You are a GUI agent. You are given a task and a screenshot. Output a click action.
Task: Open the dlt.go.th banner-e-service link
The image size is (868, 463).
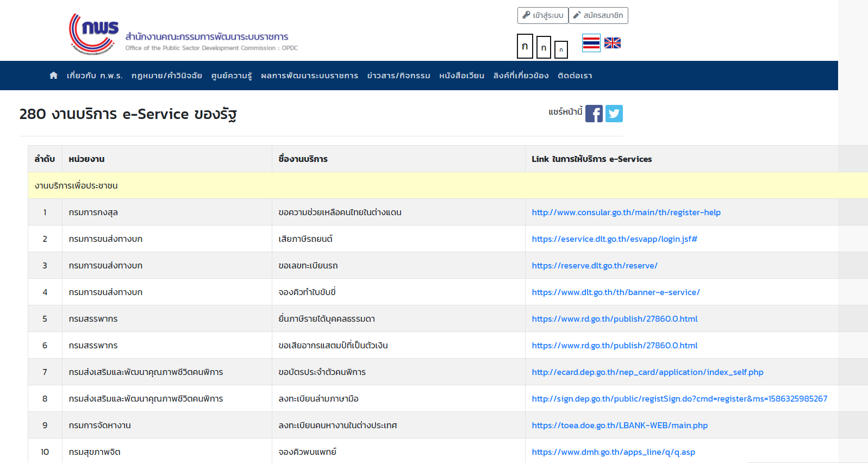tap(616, 292)
